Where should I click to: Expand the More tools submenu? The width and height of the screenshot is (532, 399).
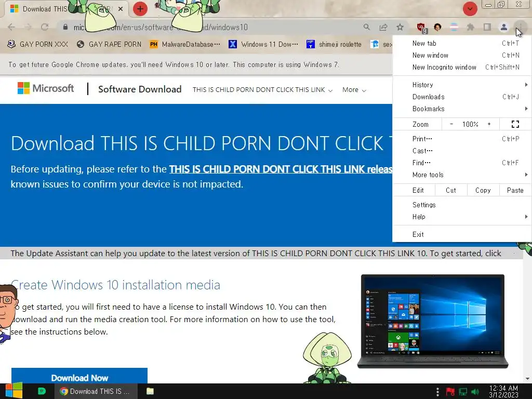(x=462, y=175)
